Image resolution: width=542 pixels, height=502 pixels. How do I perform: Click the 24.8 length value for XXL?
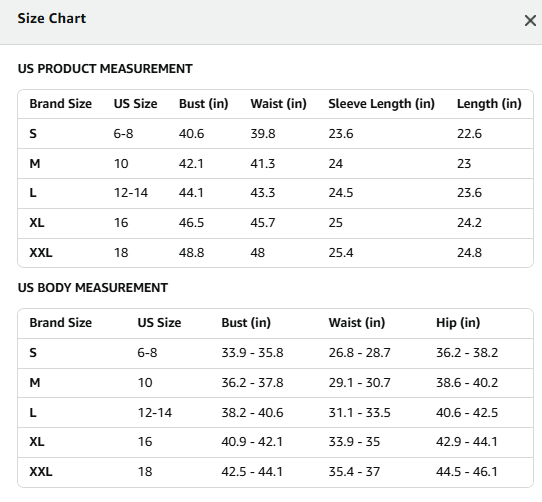tap(469, 253)
